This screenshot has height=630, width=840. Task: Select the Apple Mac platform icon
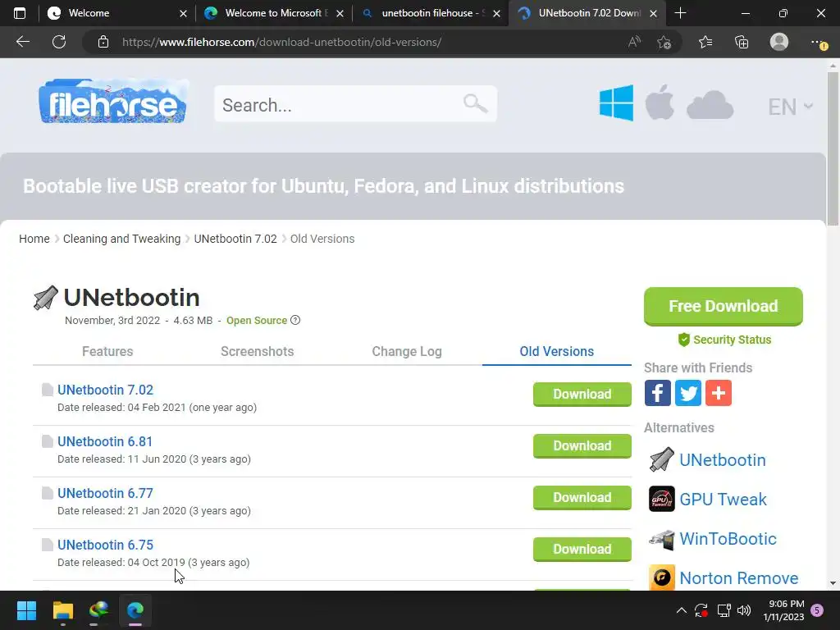click(660, 103)
